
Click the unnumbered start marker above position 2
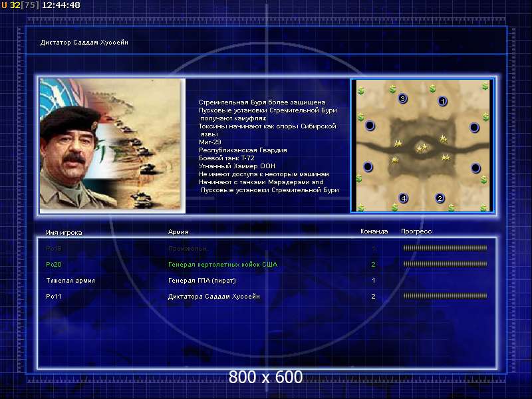coord(475,168)
